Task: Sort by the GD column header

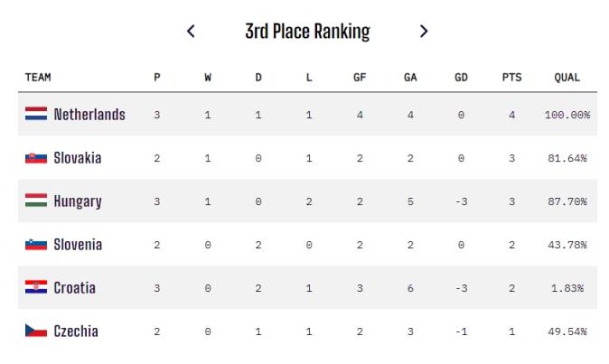Action: [x=461, y=77]
